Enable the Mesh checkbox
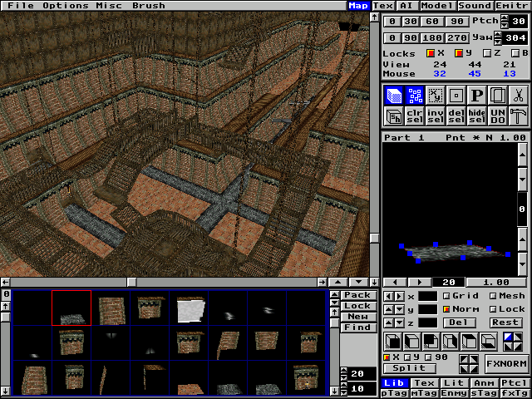Viewport: 532px width, 399px height. pyautogui.click(x=493, y=296)
